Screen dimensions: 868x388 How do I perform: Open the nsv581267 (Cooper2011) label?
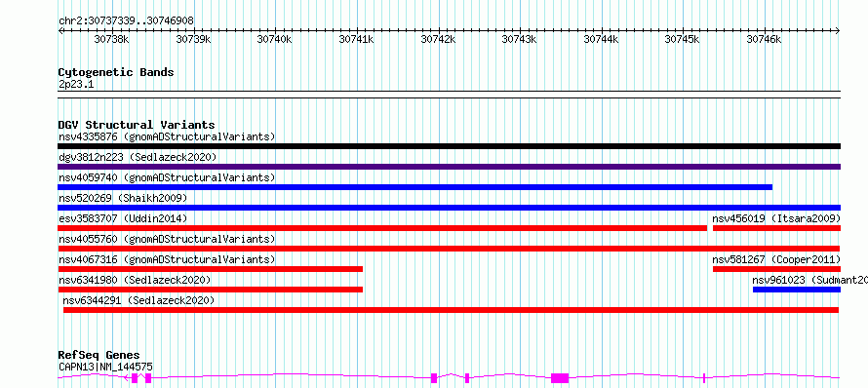click(776, 259)
